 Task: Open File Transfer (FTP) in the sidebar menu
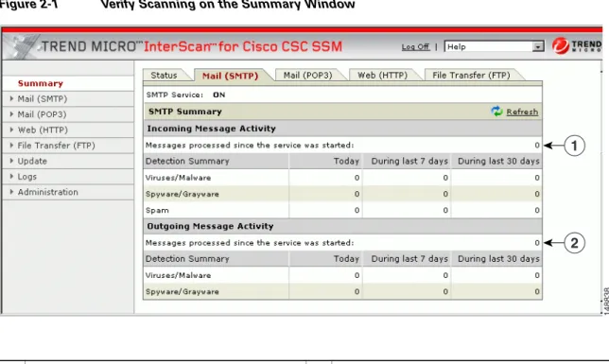pyautogui.click(x=57, y=146)
